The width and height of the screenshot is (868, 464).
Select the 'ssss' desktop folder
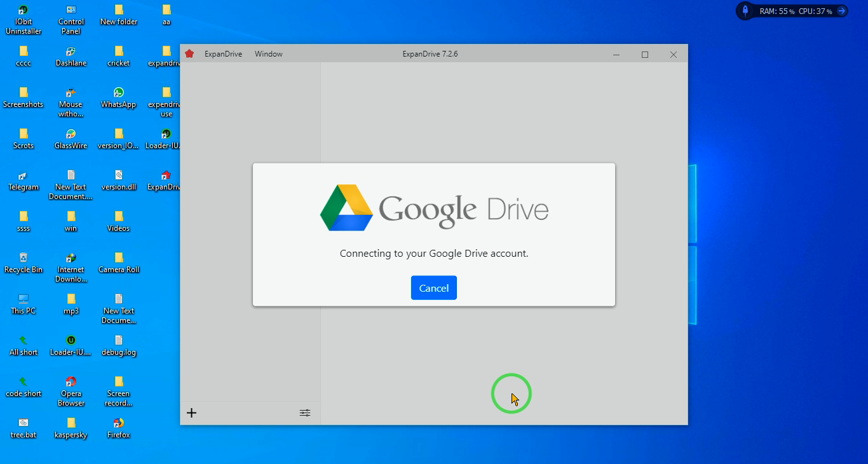tap(24, 222)
